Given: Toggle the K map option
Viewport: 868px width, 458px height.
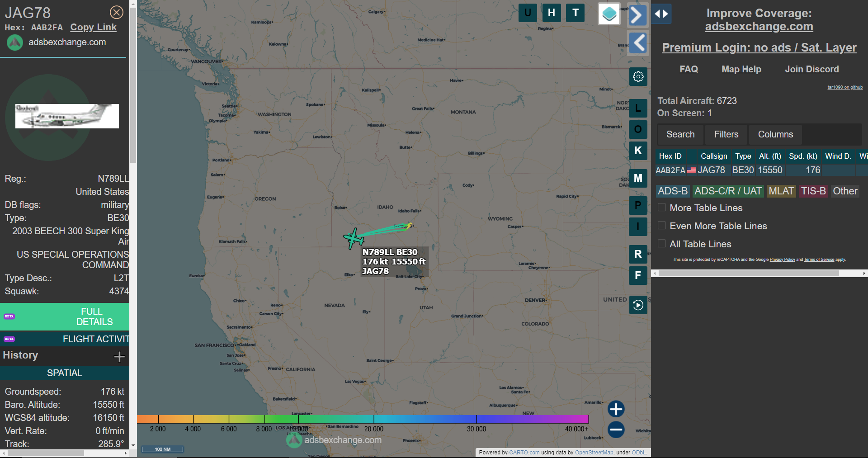Looking at the screenshot, I should [x=638, y=151].
